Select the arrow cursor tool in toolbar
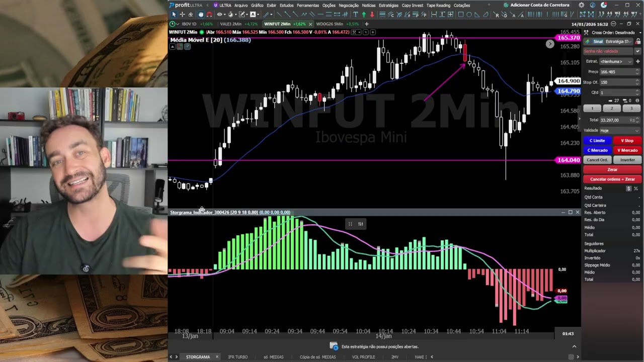This screenshot has width=644, height=362. pyautogui.click(x=174, y=14)
